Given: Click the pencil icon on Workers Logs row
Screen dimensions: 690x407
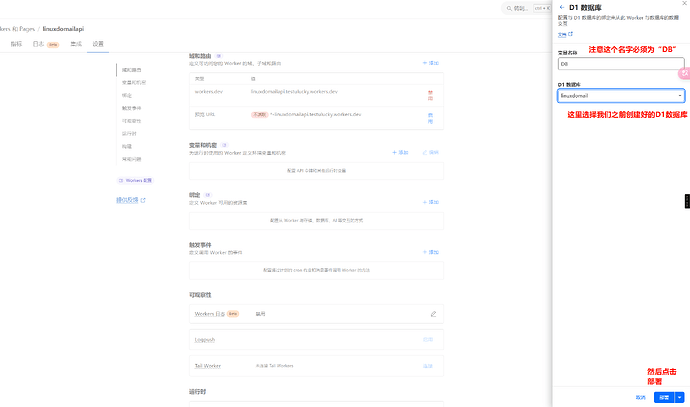Looking at the screenshot, I should (433, 314).
